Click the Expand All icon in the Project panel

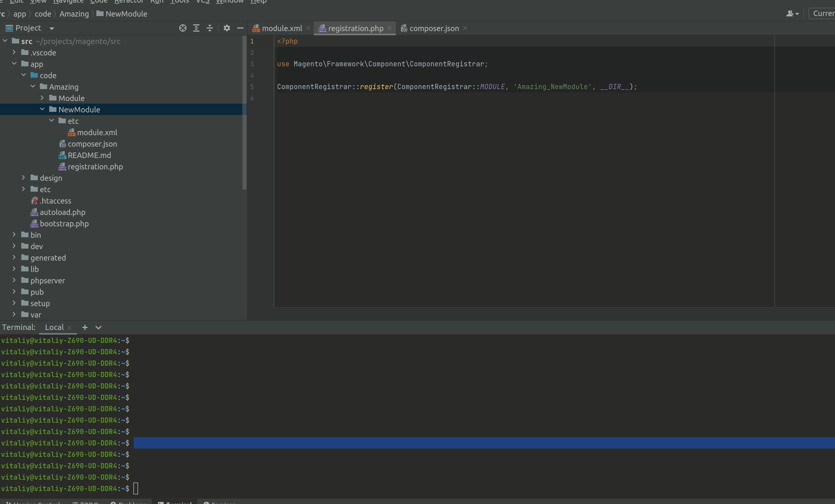pyautogui.click(x=196, y=28)
